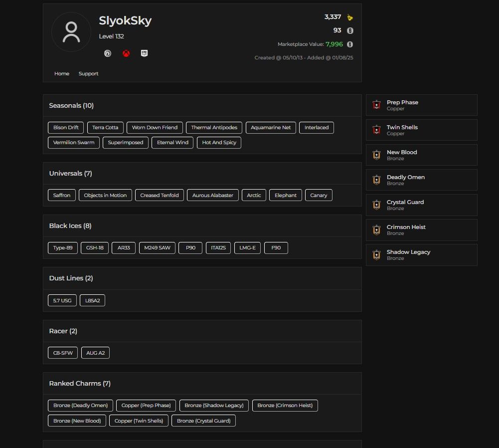Image resolution: width=499 pixels, height=448 pixels.
Task: Select the Elephant universal tag
Action: (286, 195)
